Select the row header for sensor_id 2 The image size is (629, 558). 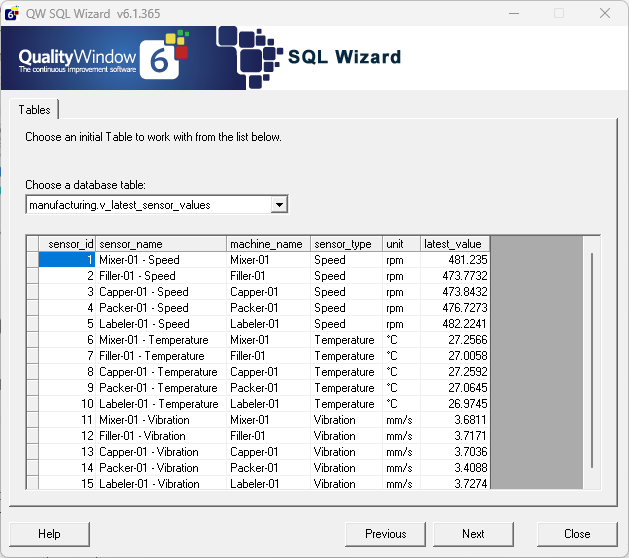pos(33,276)
